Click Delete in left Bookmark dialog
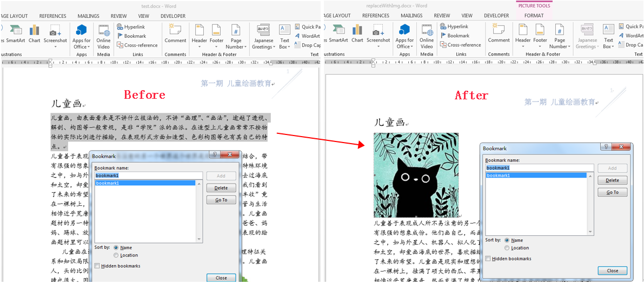 click(x=221, y=188)
